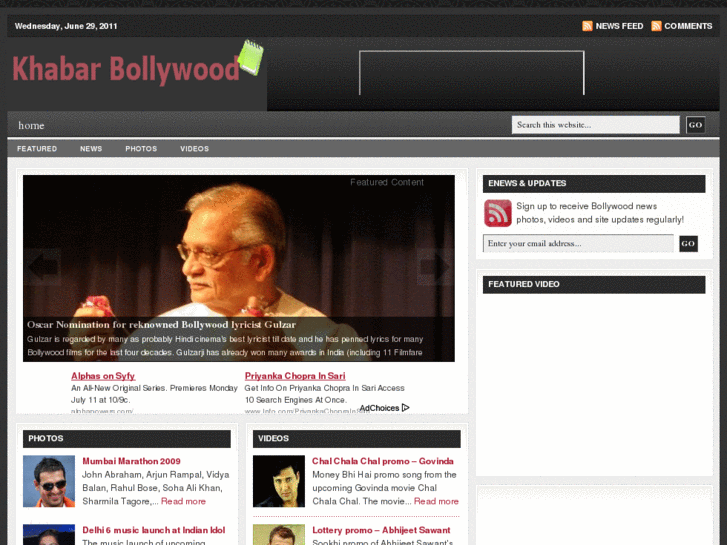Screen dimensions: 727x545
Task: Open Chal Chala Chal promo video post
Action: click(x=383, y=461)
